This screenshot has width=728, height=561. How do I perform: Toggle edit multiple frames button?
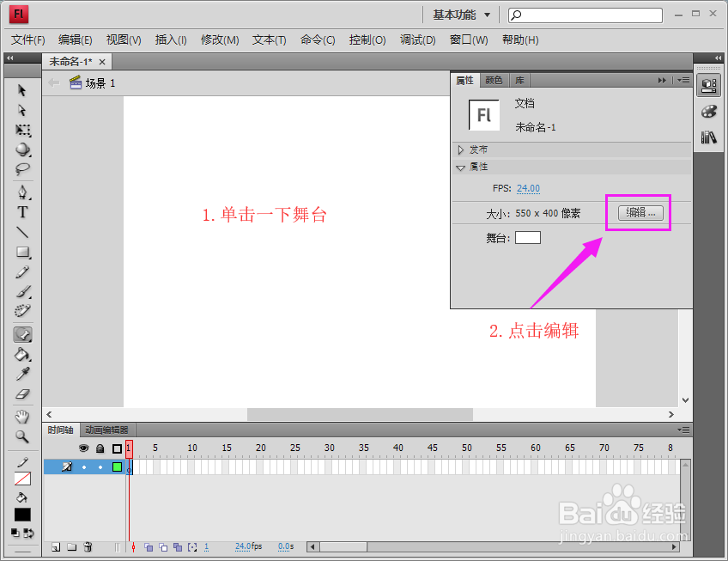[x=178, y=547]
